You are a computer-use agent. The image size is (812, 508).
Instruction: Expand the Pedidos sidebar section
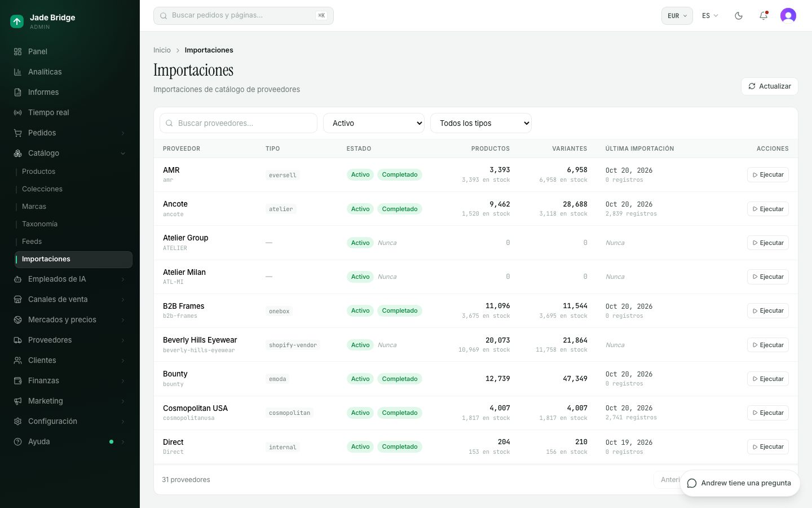point(70,133)
